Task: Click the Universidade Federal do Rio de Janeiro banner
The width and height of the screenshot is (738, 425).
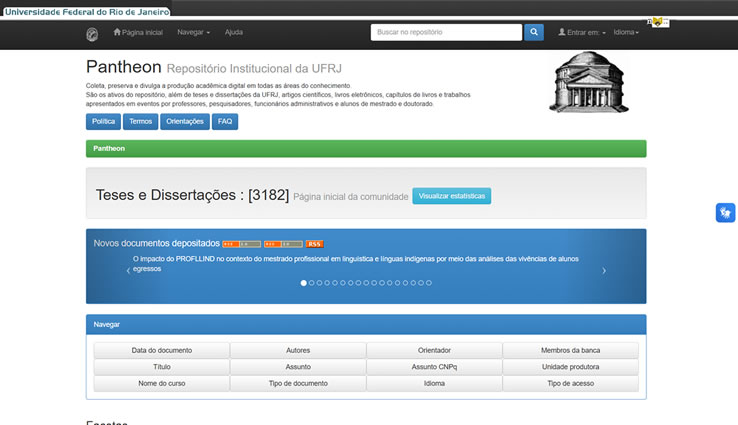Action: [x=87, y=11]
